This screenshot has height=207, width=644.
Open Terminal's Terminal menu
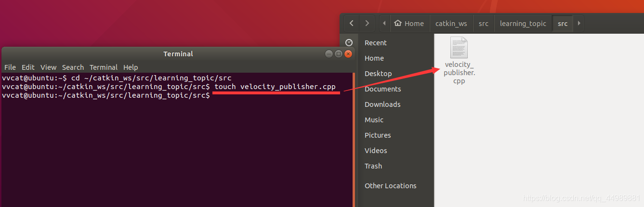pyautogui.click(x=104, y=67)
